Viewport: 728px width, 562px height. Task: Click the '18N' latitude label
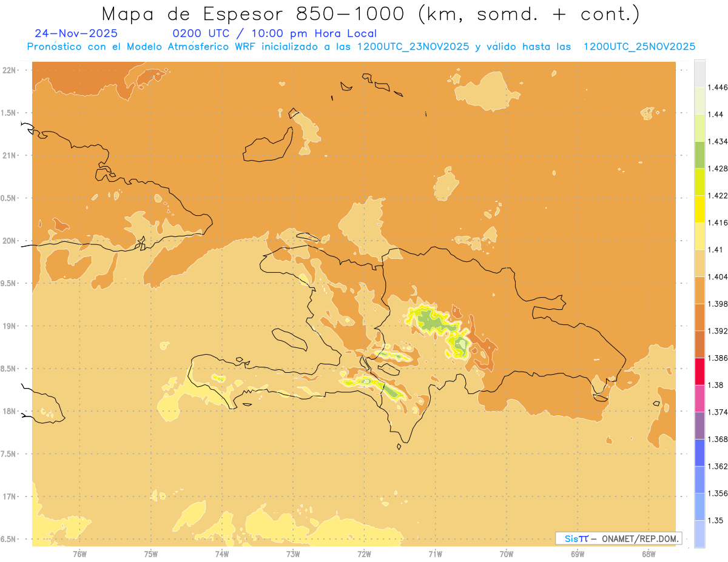pos(10,411)
